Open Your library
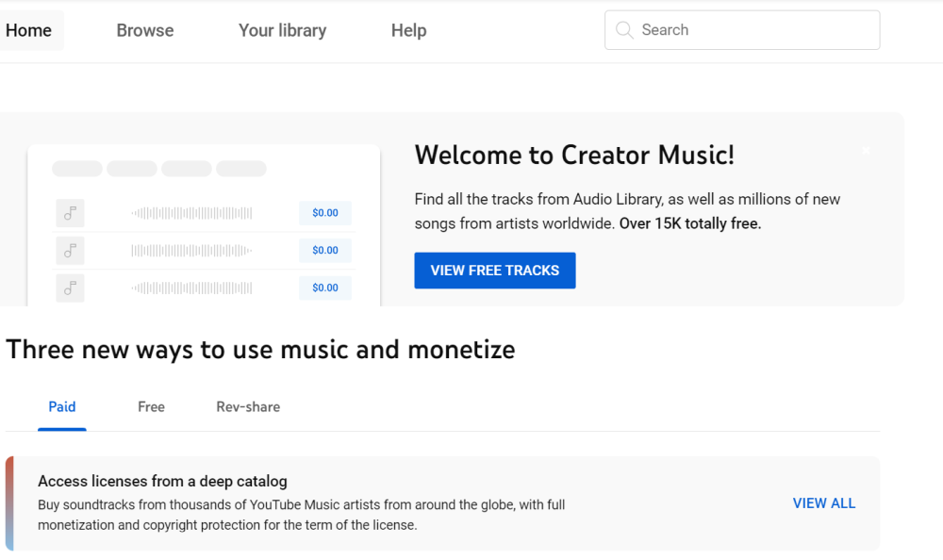943x560 pixels. click(282, 30)
